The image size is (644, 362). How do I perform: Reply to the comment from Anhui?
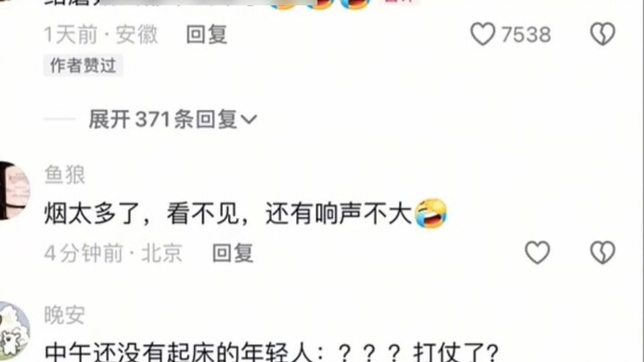[x=207, y=34]
